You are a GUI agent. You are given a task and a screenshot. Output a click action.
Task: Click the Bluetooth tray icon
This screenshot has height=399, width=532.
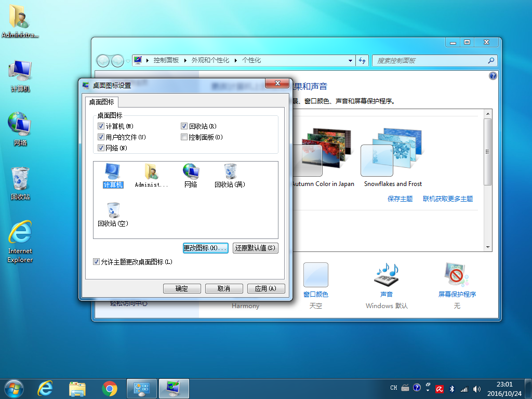pos(452,389)
